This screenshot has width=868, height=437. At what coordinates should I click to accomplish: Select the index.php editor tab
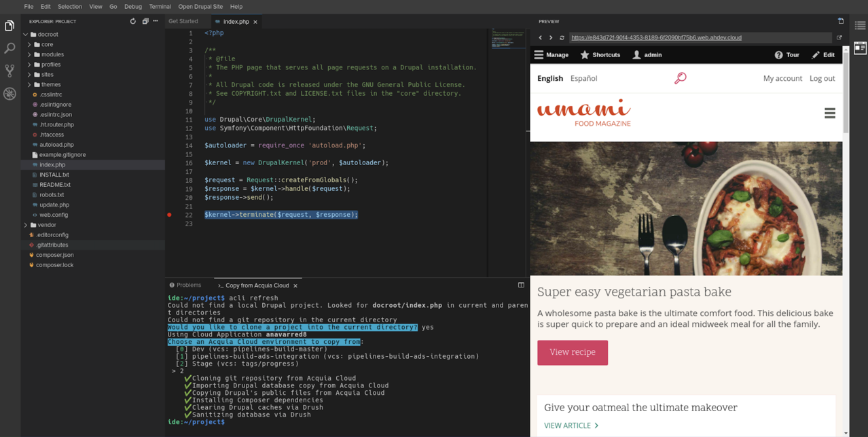[x=236, y=22]
